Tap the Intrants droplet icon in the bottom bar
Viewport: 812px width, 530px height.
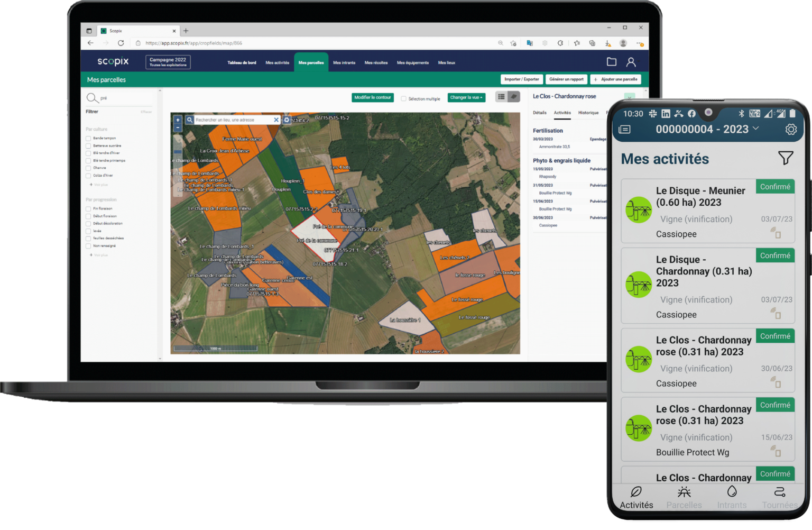pos(732,492)
